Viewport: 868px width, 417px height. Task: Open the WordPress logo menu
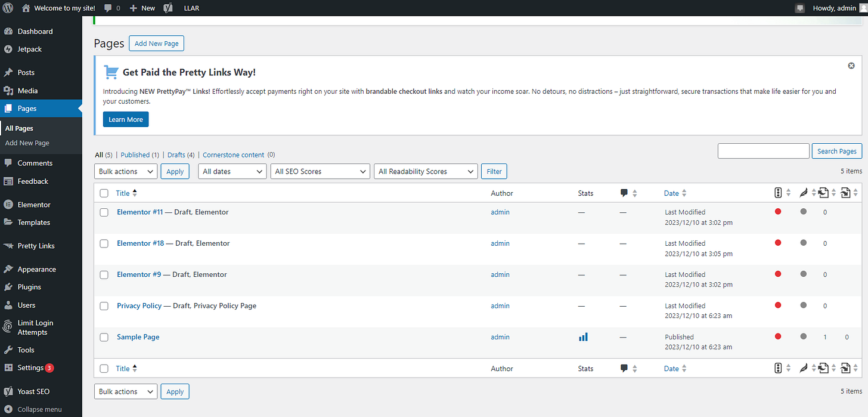tap(8, 8)
